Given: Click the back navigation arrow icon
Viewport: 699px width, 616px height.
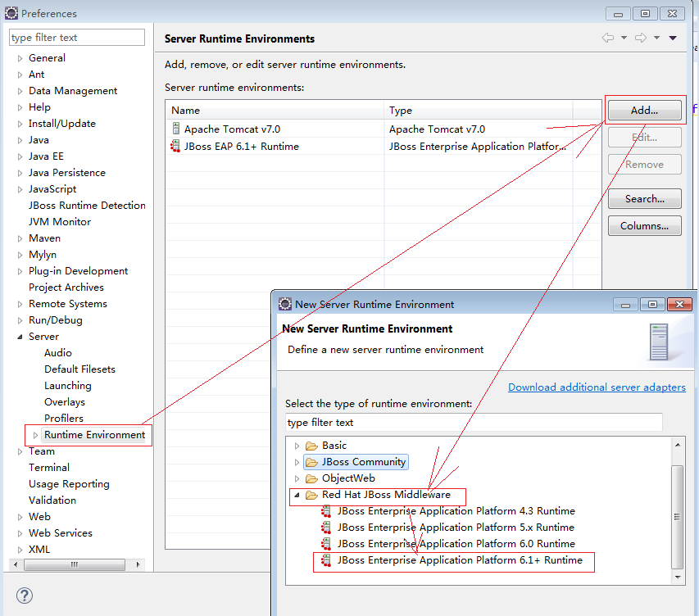Looking at the screenshot, I should click(607, 38).
